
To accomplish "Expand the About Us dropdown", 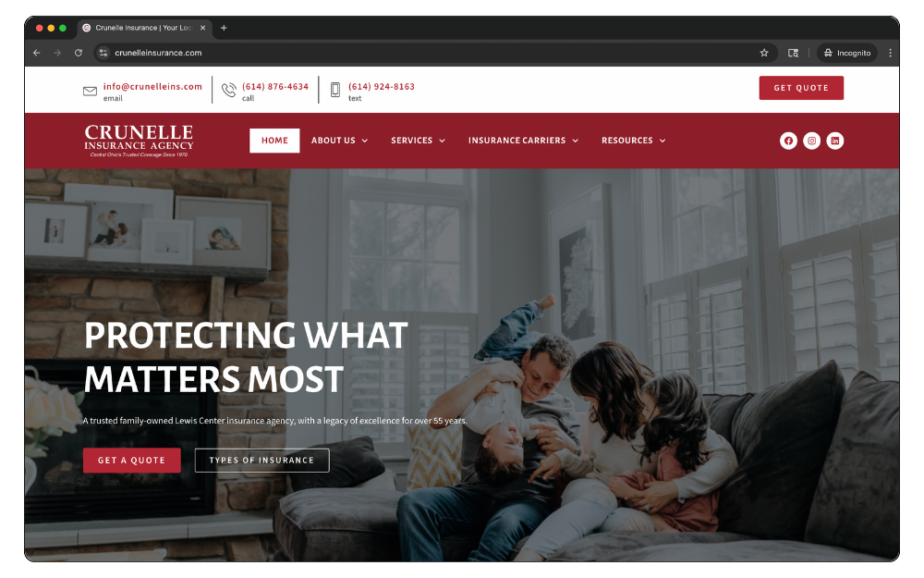I will coord(339,141).
